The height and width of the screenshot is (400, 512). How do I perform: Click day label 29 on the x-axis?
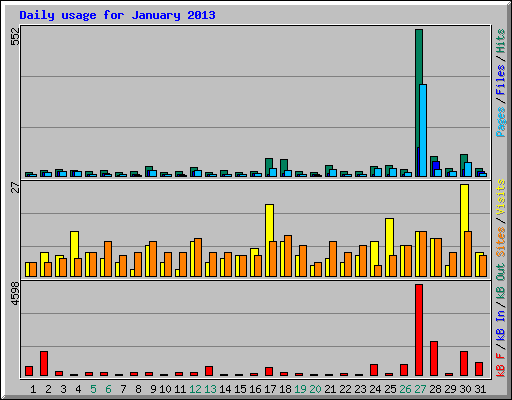[450, 389]
